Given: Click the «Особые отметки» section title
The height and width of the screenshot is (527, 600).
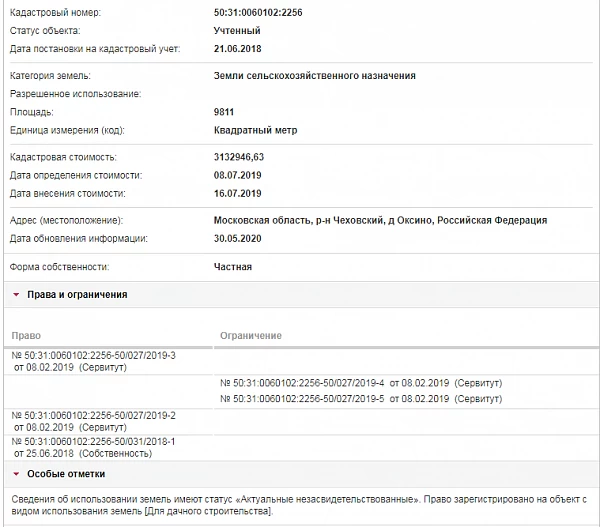Looking at the screenshot, I should (66, 473).
